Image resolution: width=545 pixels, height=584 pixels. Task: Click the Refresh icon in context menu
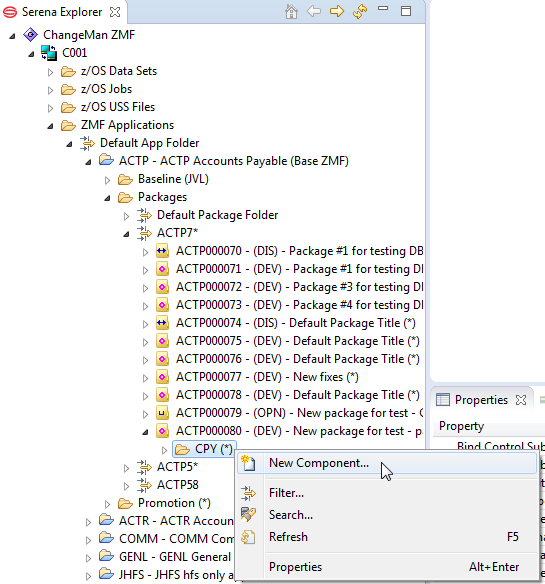(248, 537)
